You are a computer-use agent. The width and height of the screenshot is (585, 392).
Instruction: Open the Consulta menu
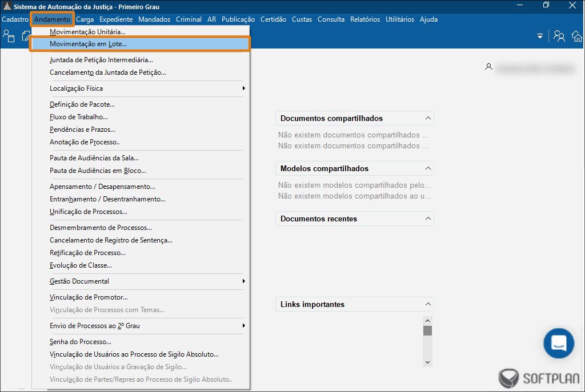331,19
